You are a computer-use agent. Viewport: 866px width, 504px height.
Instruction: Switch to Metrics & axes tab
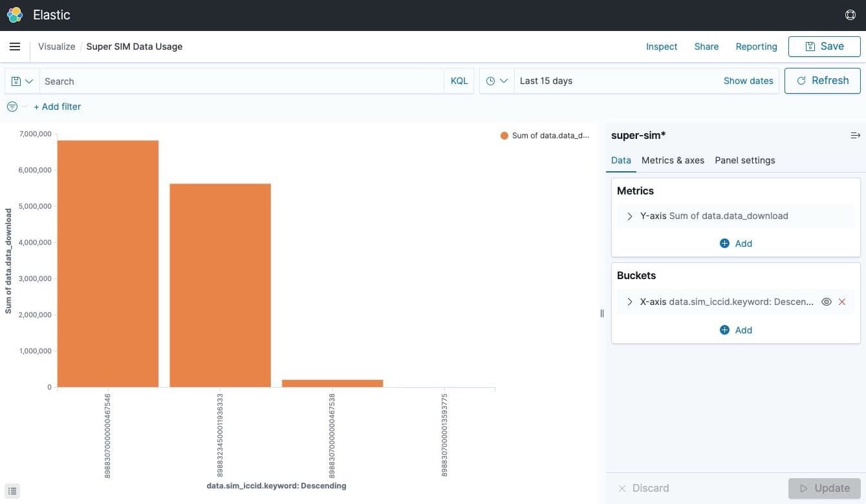[x=673, y=160]
